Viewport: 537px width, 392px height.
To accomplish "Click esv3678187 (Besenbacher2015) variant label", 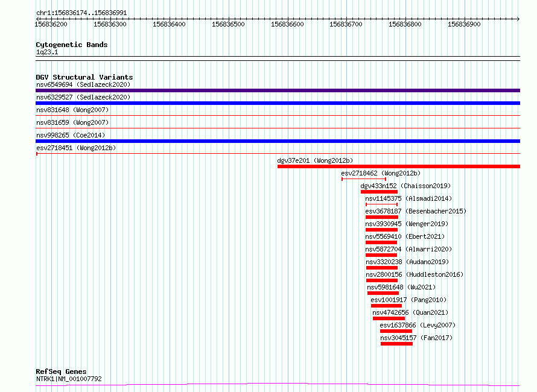I will tap(416, 211).
